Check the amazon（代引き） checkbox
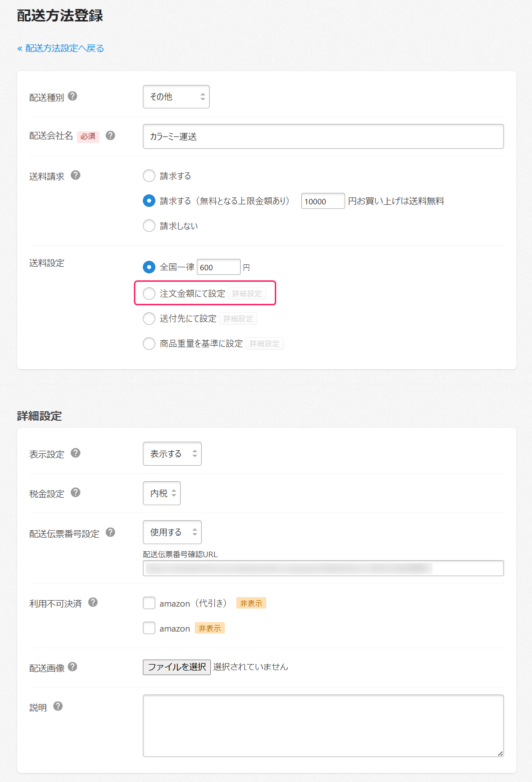 149,603
